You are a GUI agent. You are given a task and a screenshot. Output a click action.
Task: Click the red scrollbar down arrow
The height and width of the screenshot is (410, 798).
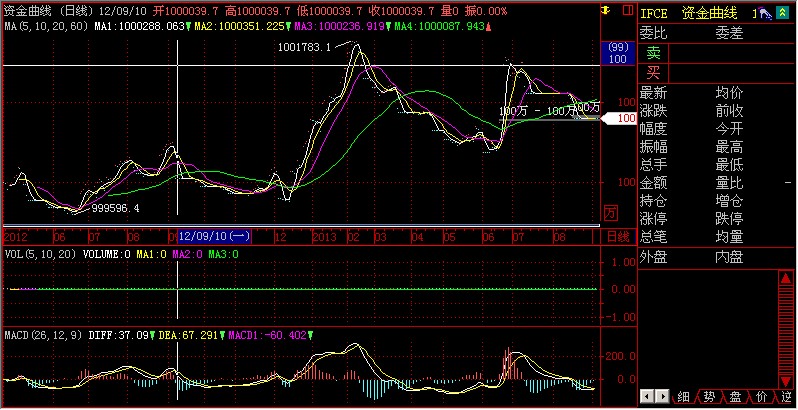tap(785, 382)
